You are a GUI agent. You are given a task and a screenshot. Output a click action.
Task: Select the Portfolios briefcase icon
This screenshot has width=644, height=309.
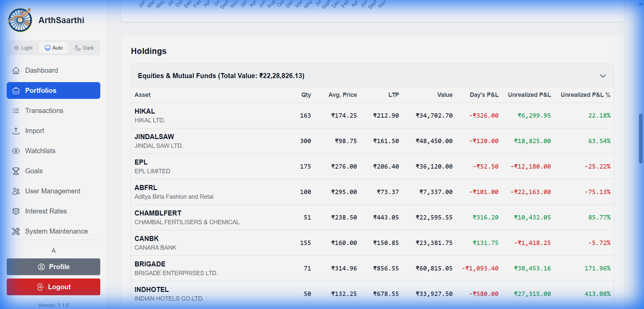(16, 90)
